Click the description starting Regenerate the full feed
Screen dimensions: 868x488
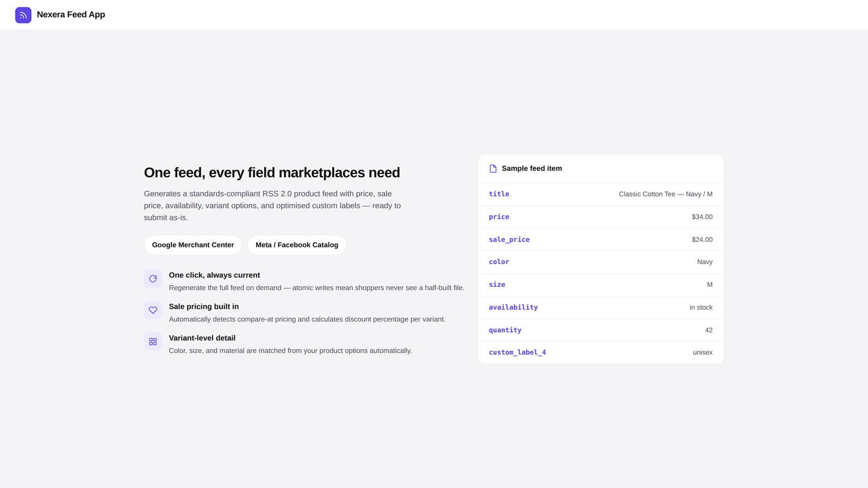316,288
